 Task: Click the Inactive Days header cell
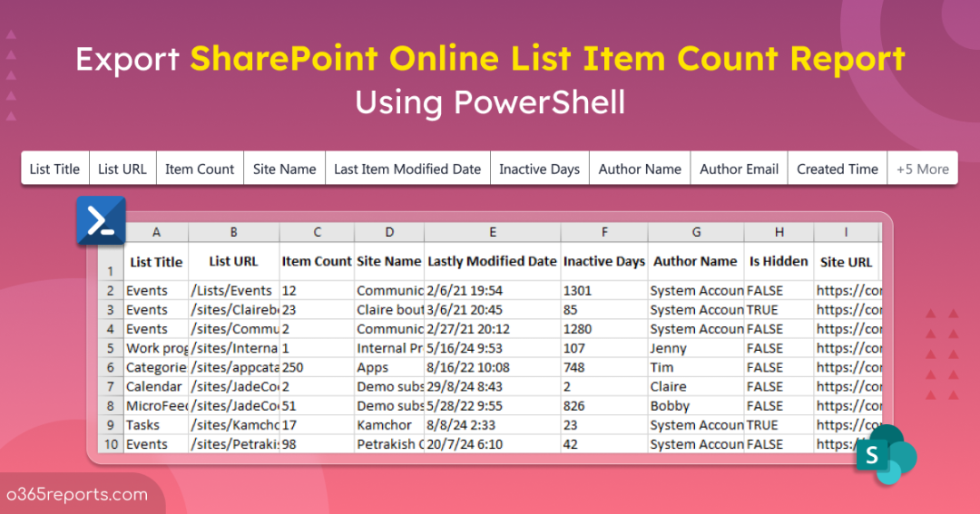pyautogui.click(x=603, y=261)
